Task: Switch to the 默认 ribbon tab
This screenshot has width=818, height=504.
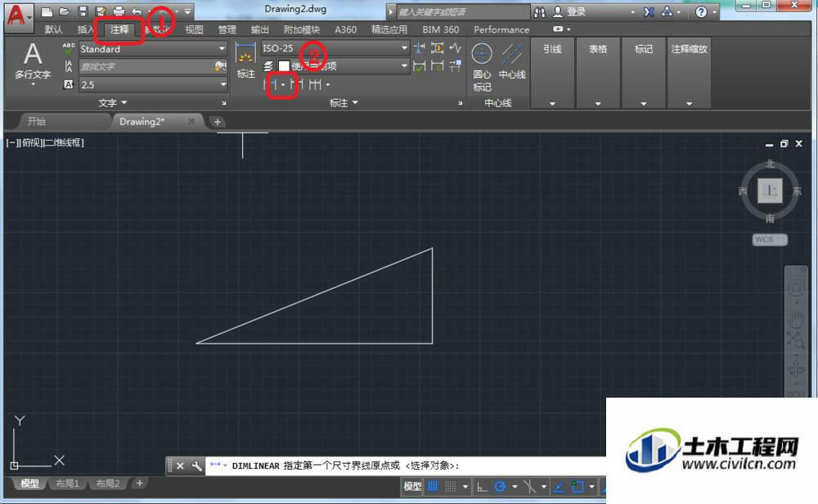Action: (x=53, y=29)
